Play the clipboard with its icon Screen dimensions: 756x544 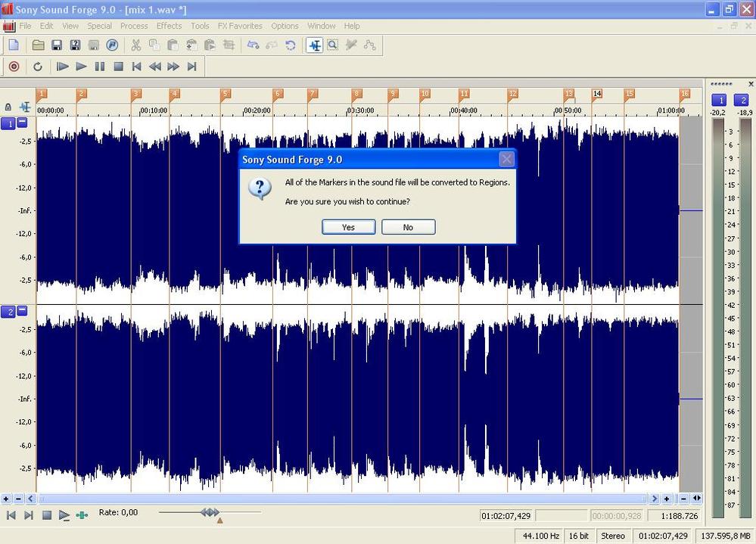pos(210,45)
